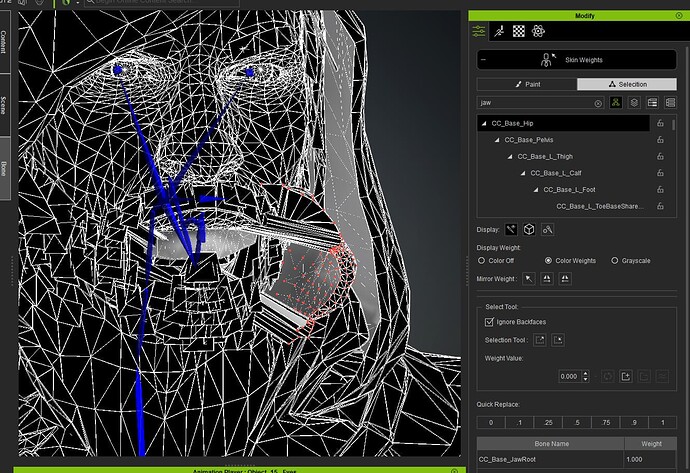Viewport: 690px width, 473px height.
Task: Set Quick Replace weight to .9
Action: (634, 423)
